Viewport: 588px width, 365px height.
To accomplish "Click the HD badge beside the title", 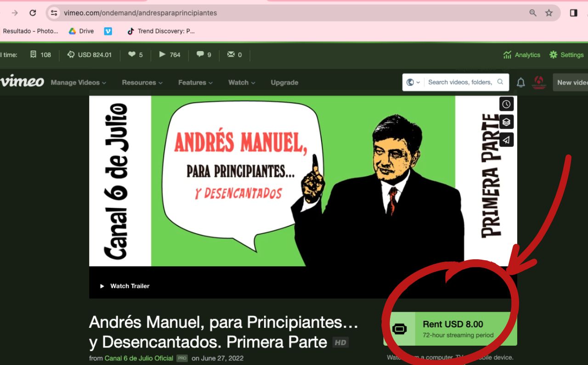I will coord(340,342).
